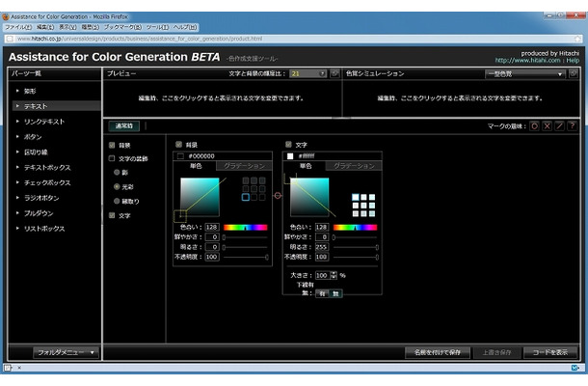The image size is (588, 386).
Task: Click the コードを表示 button
Action: 550,352
